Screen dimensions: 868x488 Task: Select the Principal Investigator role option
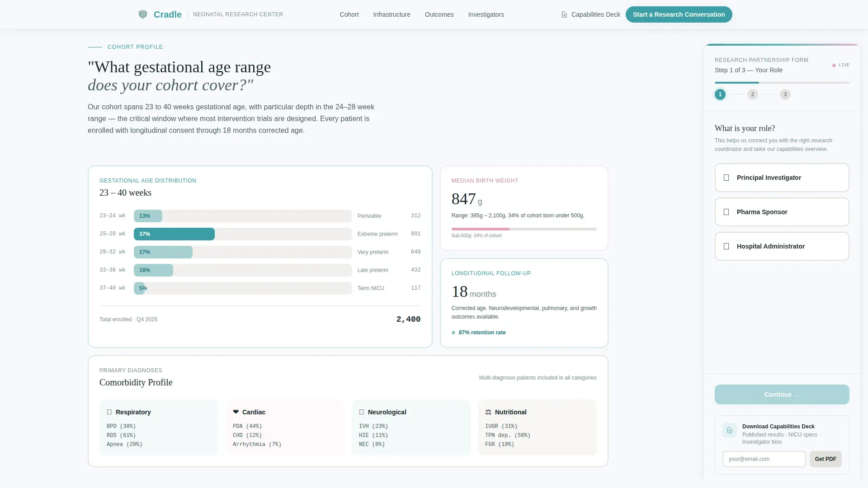coord(782,178)
